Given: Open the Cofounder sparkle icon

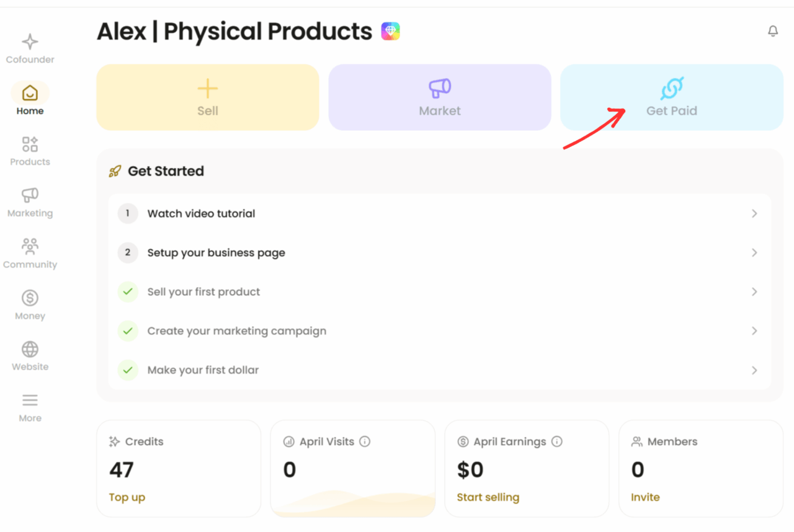Looking at the screenshot, I should pos(30,42).
